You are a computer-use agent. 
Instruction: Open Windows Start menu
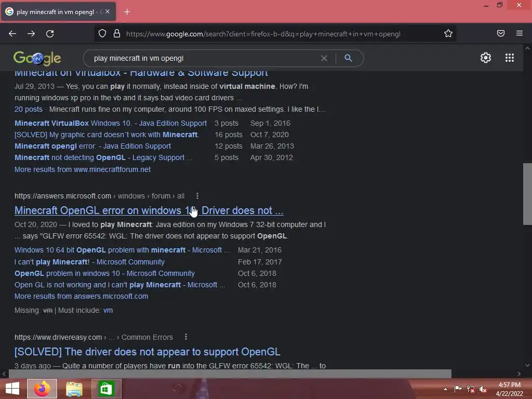tap(12, 389)
